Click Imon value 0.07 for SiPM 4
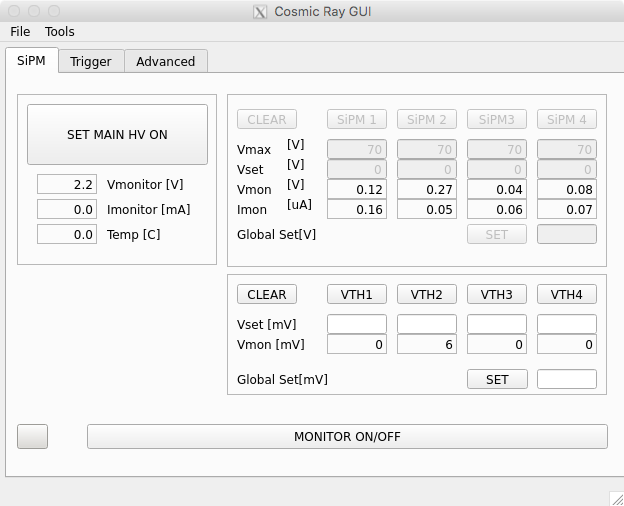This screenshot has height=506, width=624. coord(567,209)
